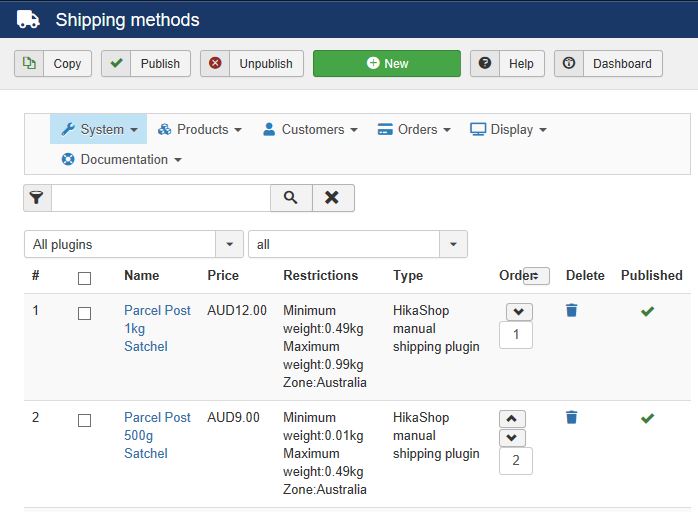
Task: Open the System menu
Action: 99,129
